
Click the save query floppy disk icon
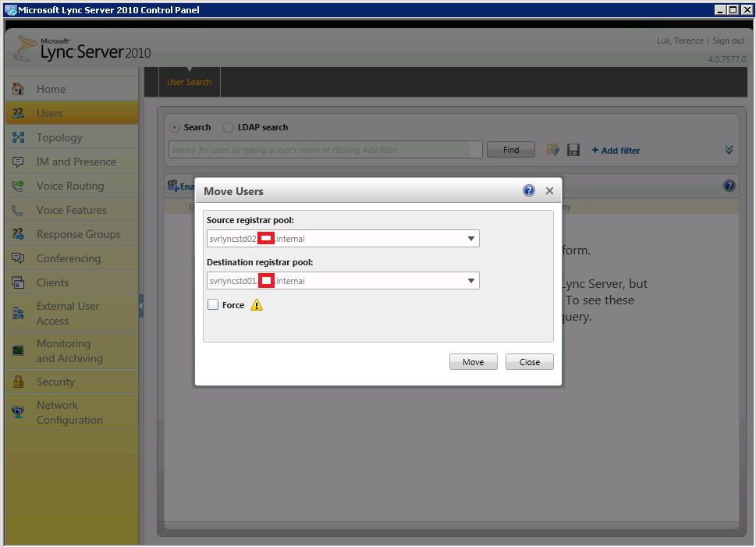point(573,150)
